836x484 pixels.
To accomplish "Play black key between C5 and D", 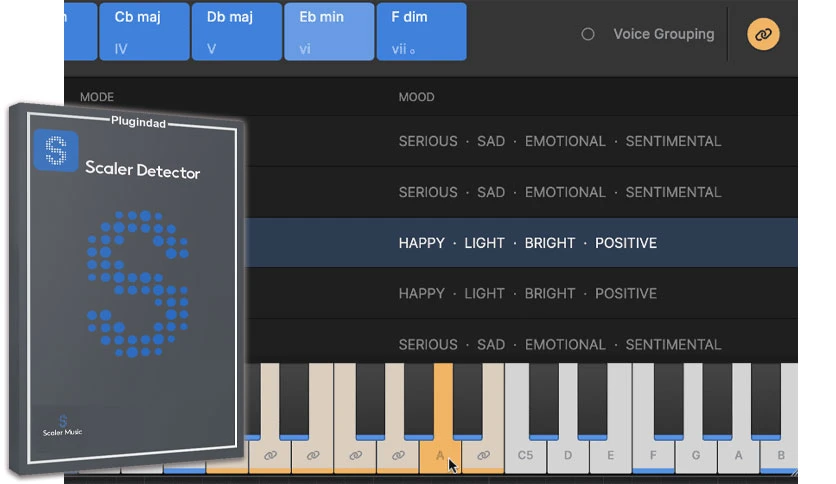I will click(x=544, y=401).
